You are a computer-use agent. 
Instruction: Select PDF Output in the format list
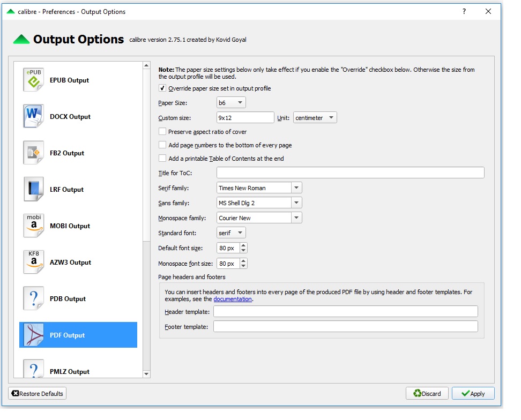(78, 335)
